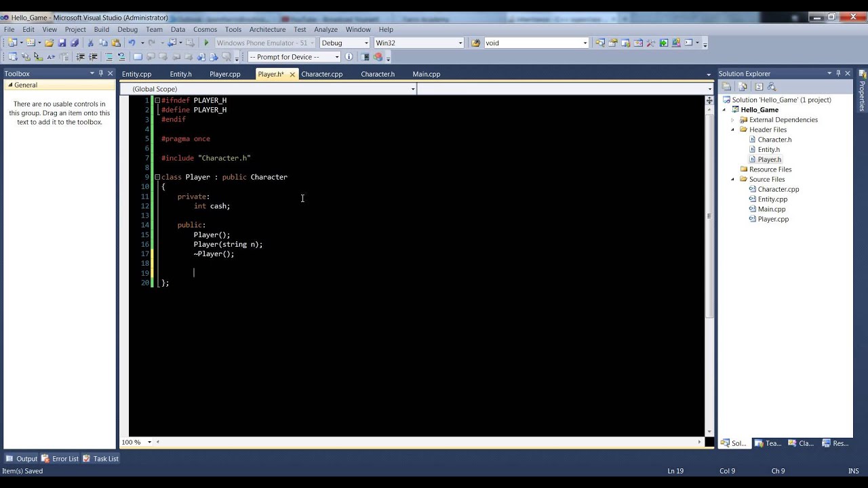
Task: Click the Open File toolbar icon
Action: [49, 43]
